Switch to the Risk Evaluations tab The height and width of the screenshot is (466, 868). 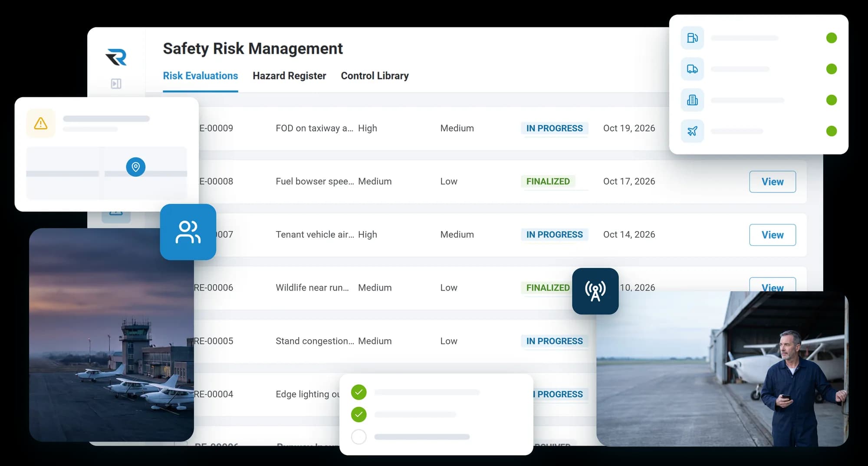[x=200, y=76]
